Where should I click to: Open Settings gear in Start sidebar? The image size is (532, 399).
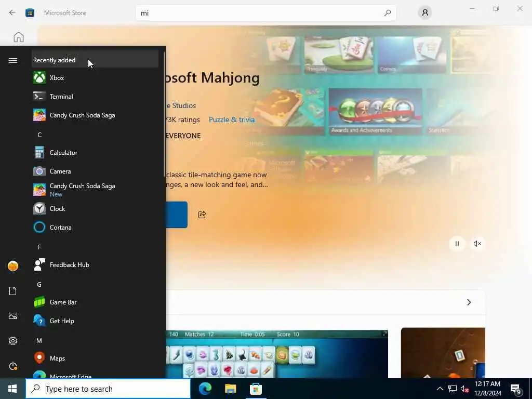pos(13,341)
